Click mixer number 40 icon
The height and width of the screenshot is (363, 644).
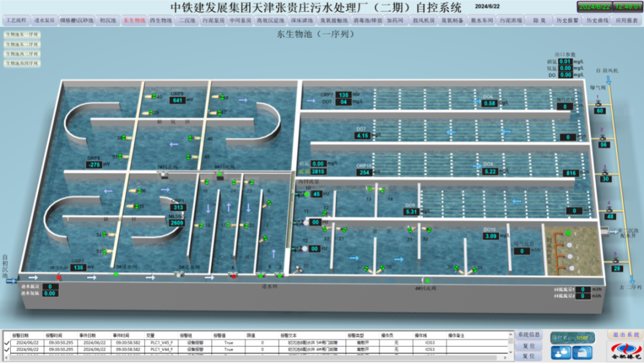click(x=151, y=97)
